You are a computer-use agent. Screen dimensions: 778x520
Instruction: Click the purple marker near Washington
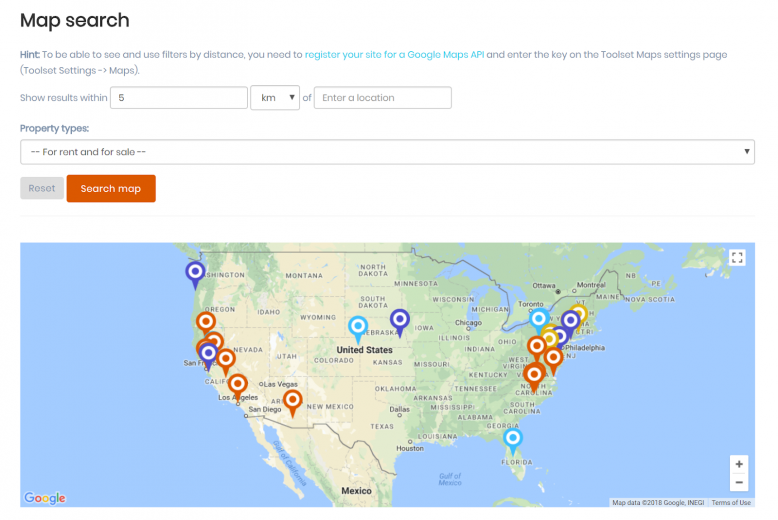coord(195,275)
